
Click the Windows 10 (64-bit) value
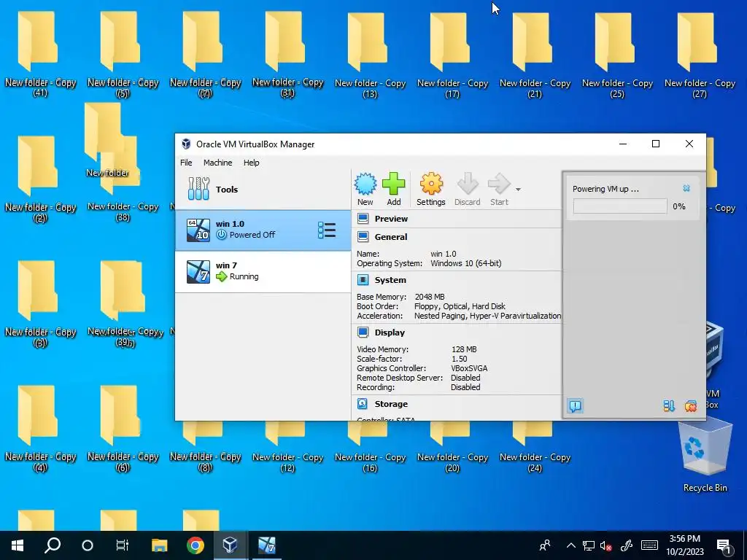point(466,263)
